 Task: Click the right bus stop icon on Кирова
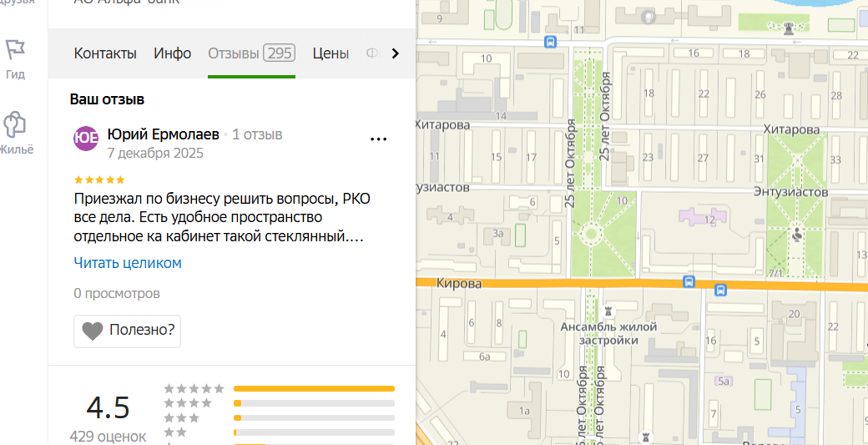click(721, 290)
